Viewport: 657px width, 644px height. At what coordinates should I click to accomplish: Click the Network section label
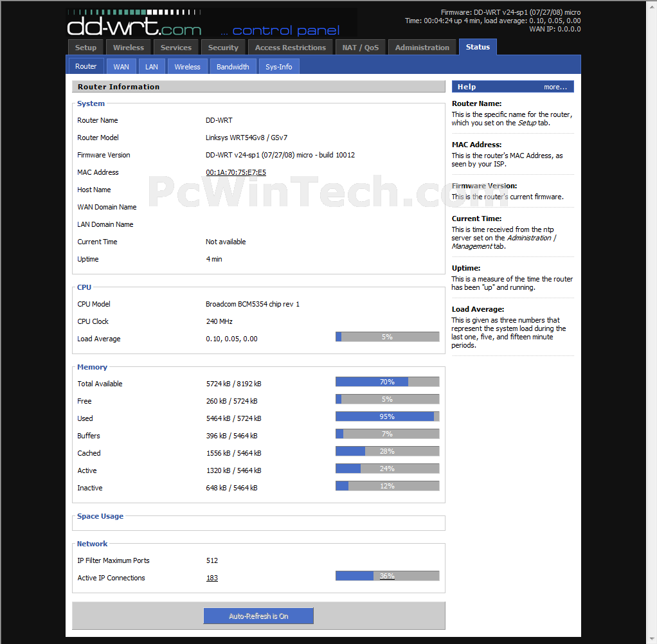click(x=92, y=544)
